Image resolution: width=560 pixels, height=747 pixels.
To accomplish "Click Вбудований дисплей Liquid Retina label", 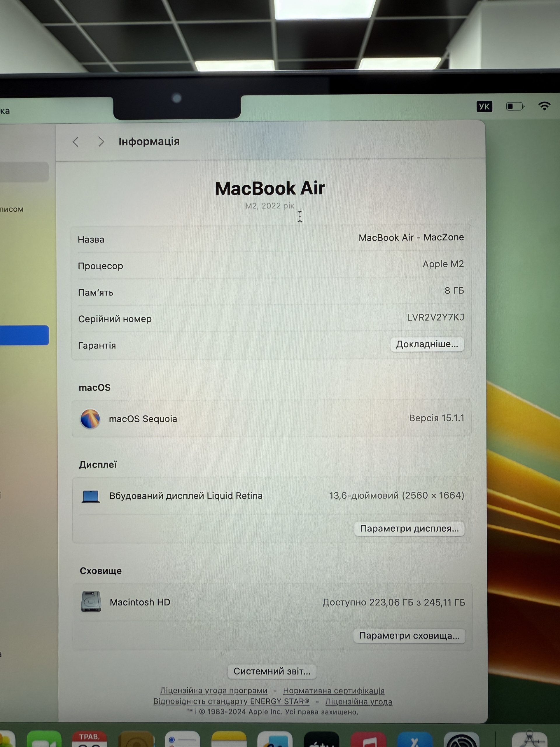I will [x=186, y=496].
